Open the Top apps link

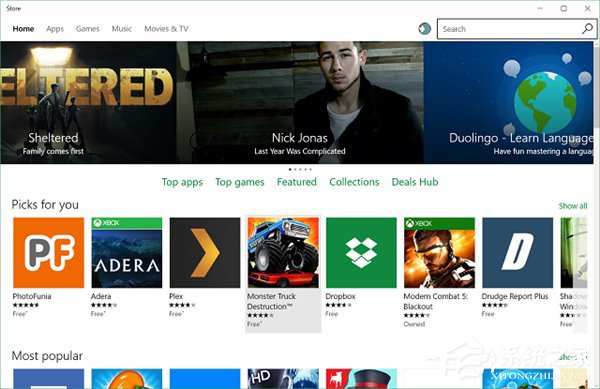tap(182, 182)
